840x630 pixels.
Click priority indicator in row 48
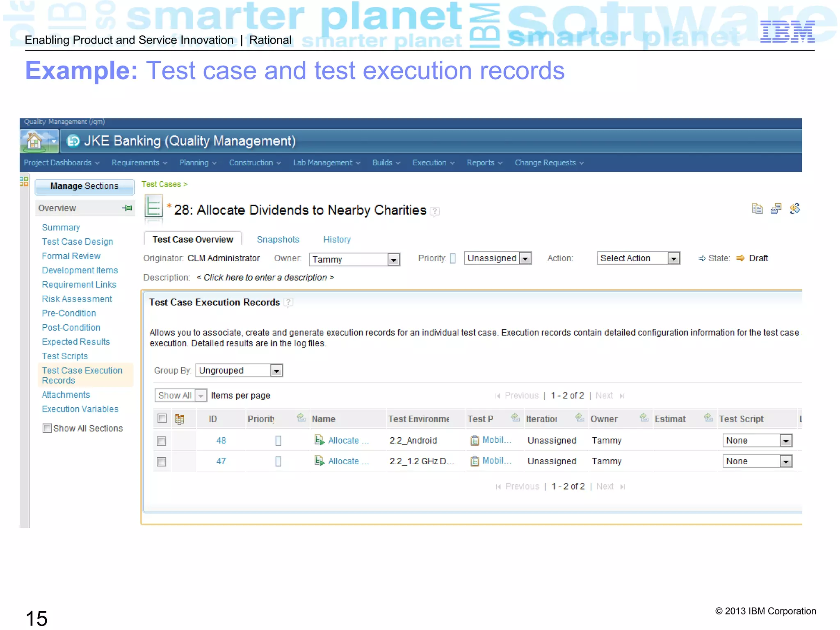[278, 441]
